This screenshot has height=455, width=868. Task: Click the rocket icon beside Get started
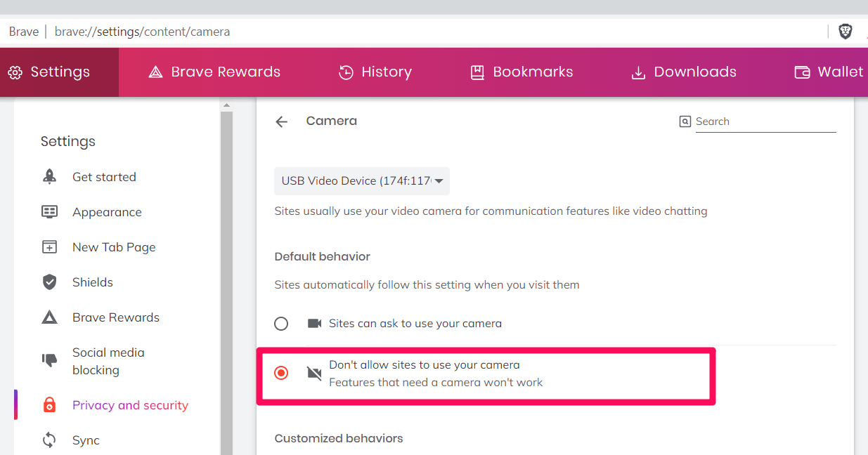click(x=49, y=177)
